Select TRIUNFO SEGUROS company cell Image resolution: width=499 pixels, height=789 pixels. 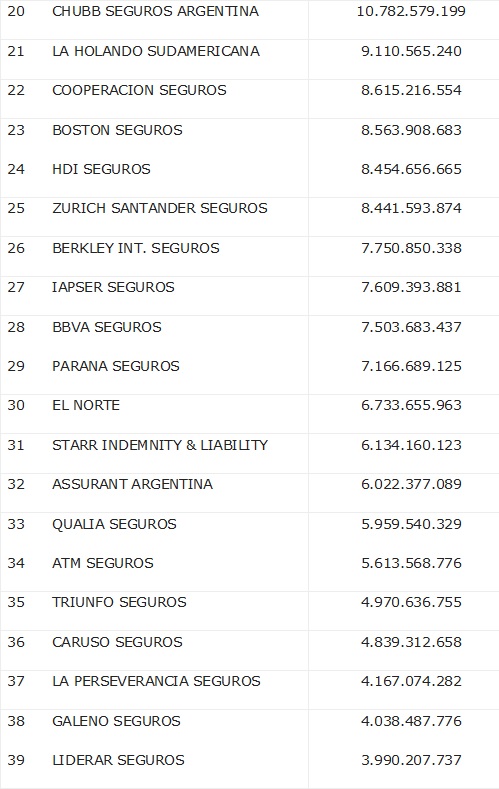point(119,602)
